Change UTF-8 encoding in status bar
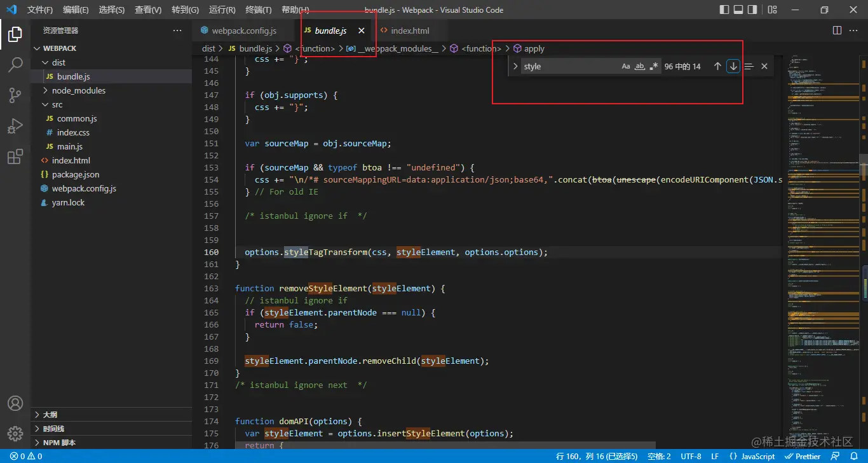 click(691, 456)
